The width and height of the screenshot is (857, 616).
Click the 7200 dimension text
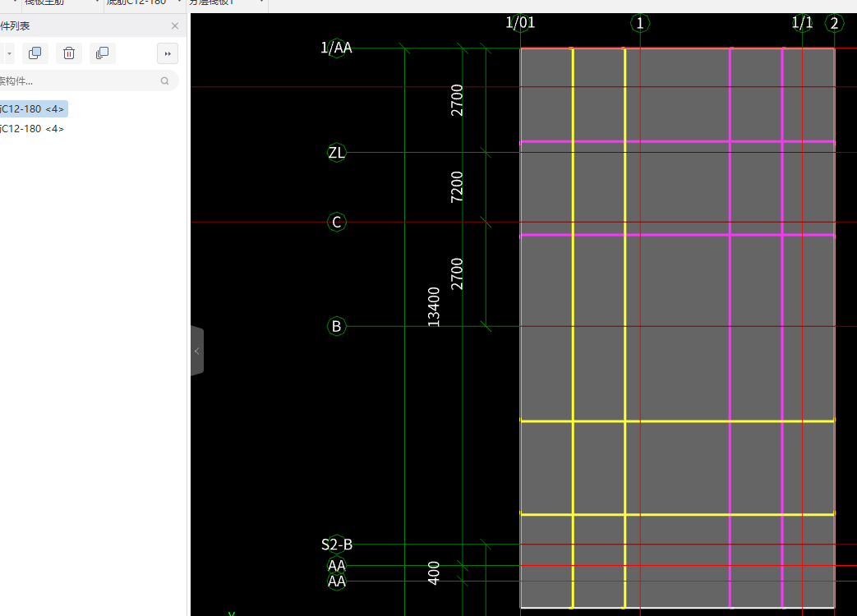coord(456,187)
